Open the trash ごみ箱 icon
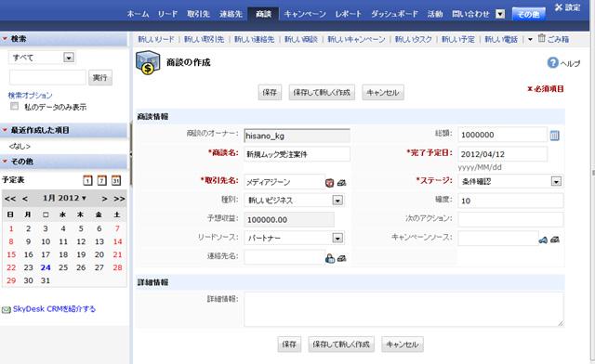Screen dimensions: 595x364 541,38
